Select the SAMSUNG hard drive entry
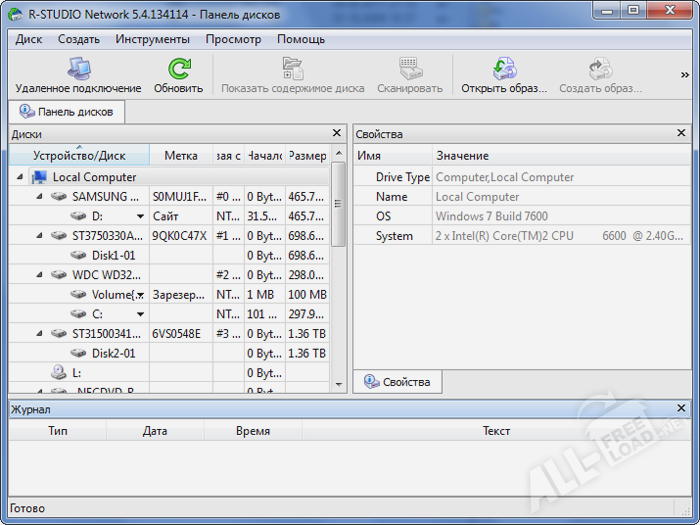Image resolution: width=700 pixels, height=525 pixels. 105,196
